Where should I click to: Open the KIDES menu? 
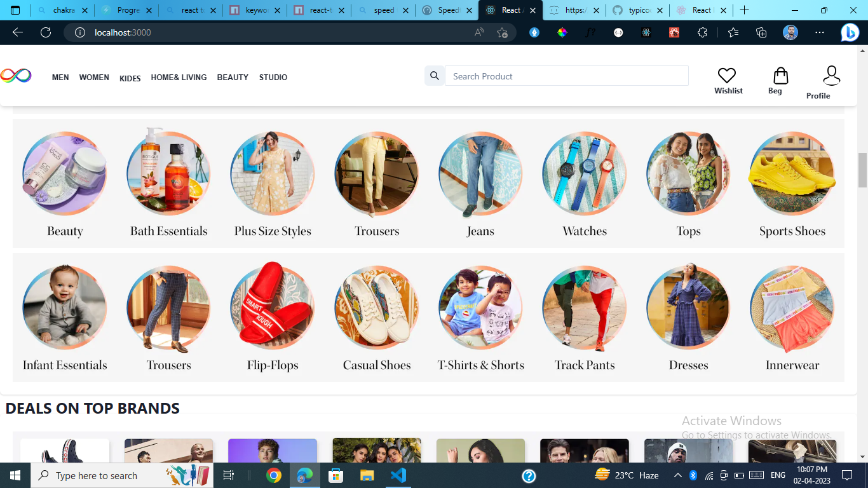(130, 79)
